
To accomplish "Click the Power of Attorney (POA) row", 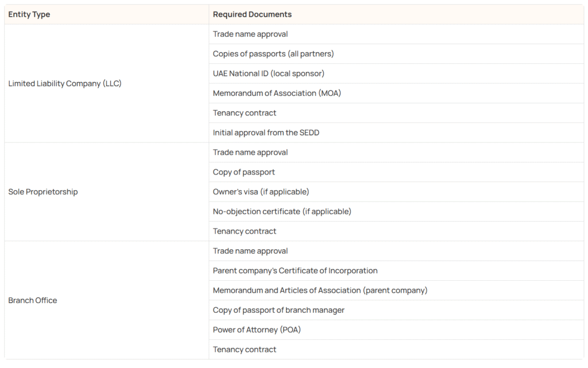I will point(396,330).
